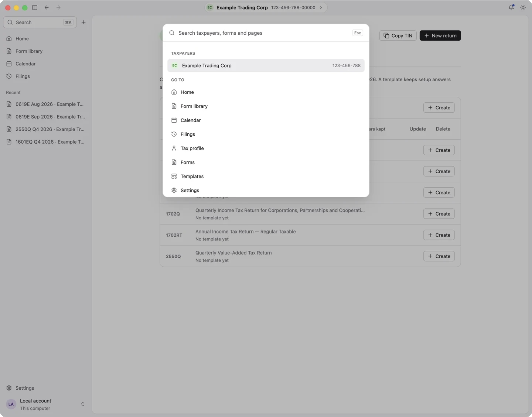The image size is (532, 417).
Task: Toggle the sidebar panel icon
Action: point(35,7)
